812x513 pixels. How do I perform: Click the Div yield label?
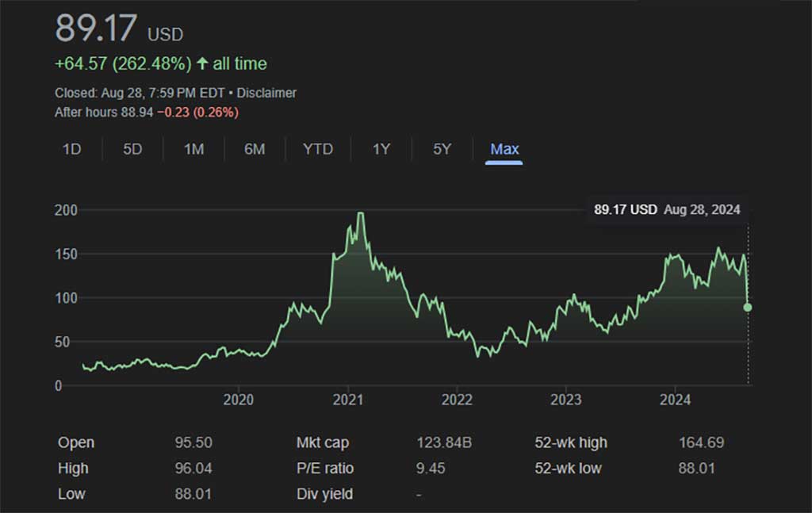pyautogui.click(x=324, y=494)
